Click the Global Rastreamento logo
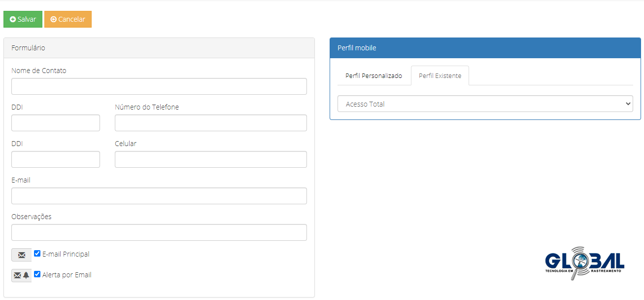Viewport: 644px width, 300px height. pos(584,262)
